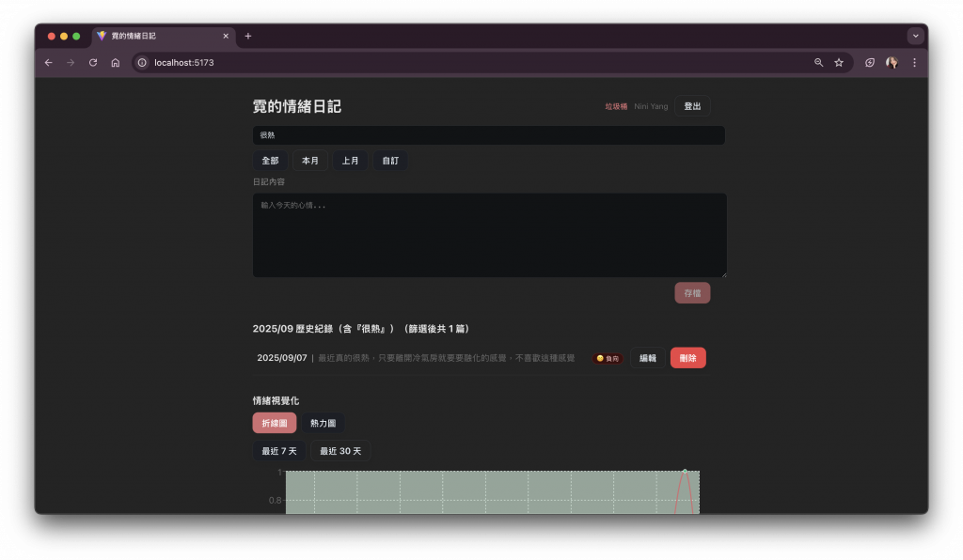The height and width of the screenshot is (560, 963).
Task: Show the 最近 30 天 range
Action: (x=340, y=451)
